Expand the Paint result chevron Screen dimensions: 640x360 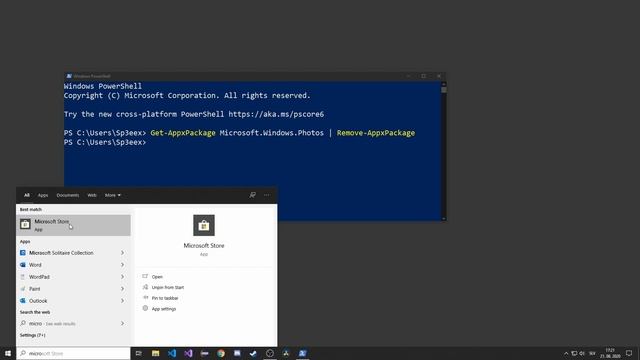pos(122,289)
